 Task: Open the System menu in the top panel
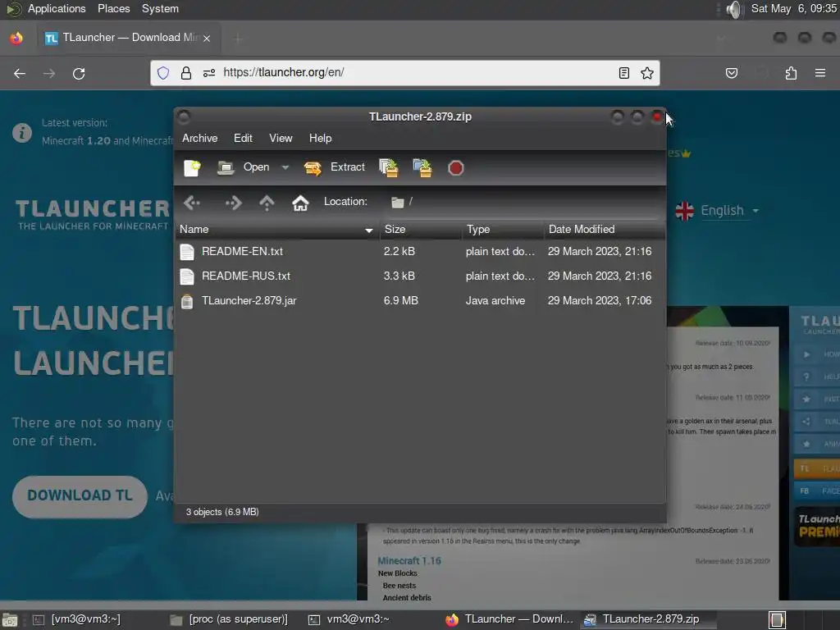click(160, 8)
